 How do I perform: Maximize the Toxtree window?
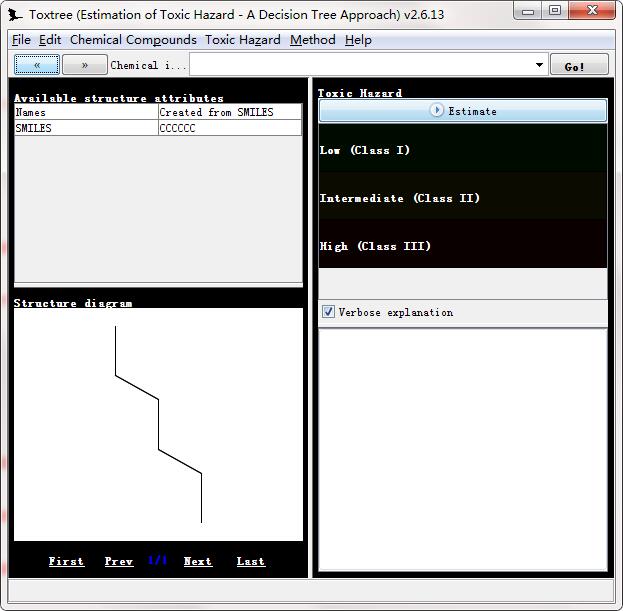555,11
